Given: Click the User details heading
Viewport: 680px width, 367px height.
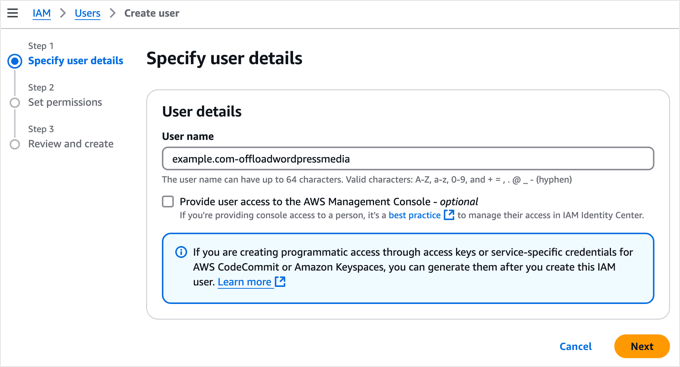Looking at the screenshot, I should [x=202, y=111].
